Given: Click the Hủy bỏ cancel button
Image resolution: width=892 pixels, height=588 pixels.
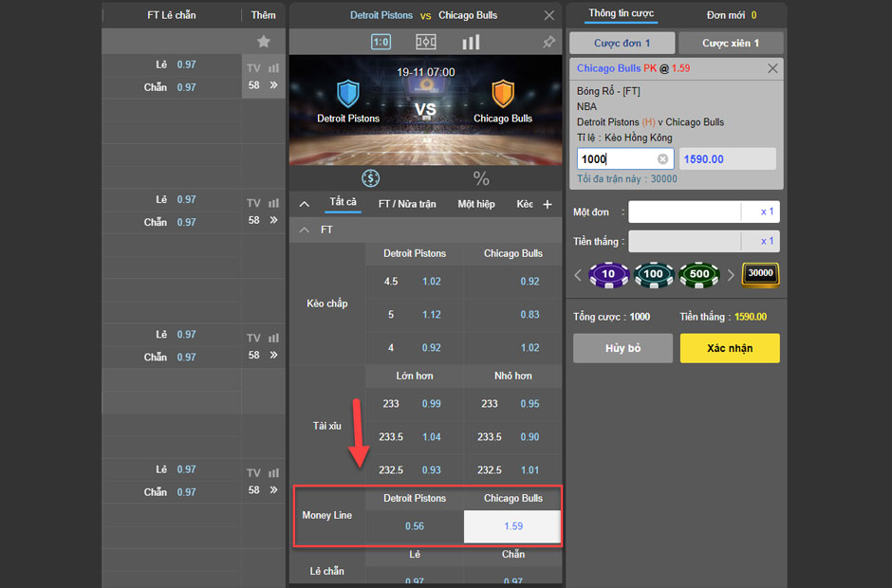Looking at the screenshot, I should (623, 348).
